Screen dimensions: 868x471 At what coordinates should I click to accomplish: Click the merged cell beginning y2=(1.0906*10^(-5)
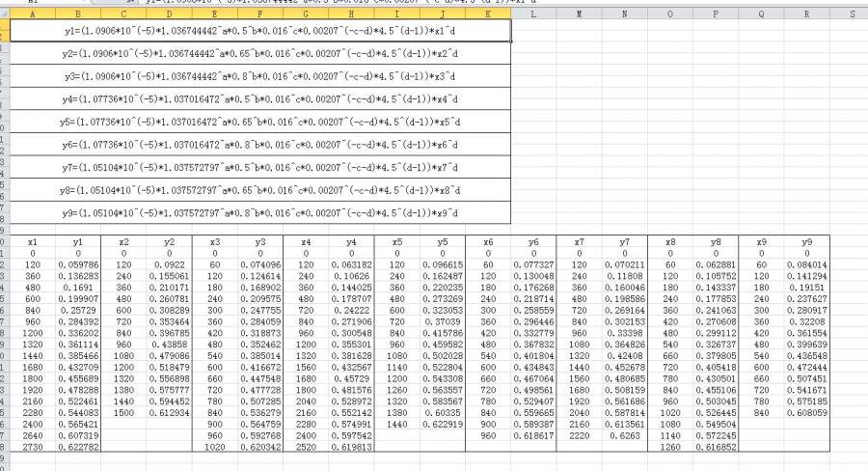click(x=260, y=54)
